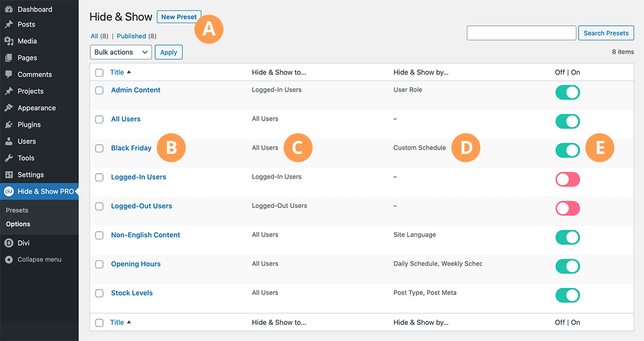Click the Tools wrench icon
The image size is (644, 341).
(9, 158)
